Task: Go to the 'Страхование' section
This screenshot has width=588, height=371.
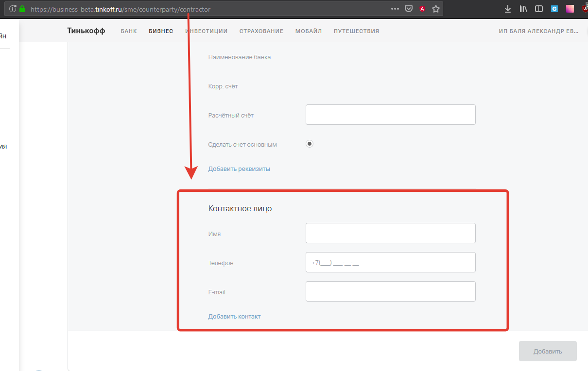Action: click(x=261, y=31)
